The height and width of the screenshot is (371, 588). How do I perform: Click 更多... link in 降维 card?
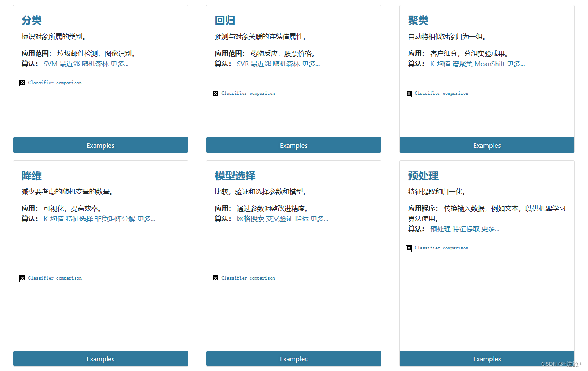pyautogui.click(x=146, y=219)
